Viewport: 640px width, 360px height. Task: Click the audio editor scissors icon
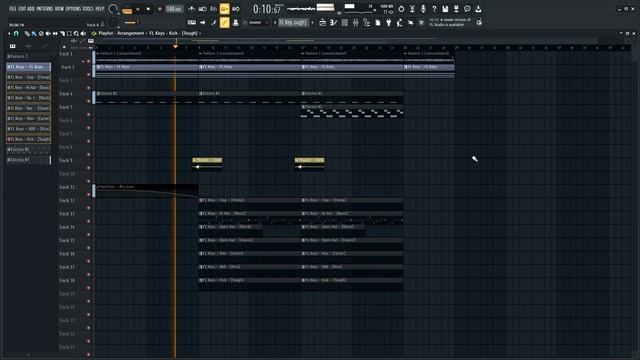click(x=412, y=9)
